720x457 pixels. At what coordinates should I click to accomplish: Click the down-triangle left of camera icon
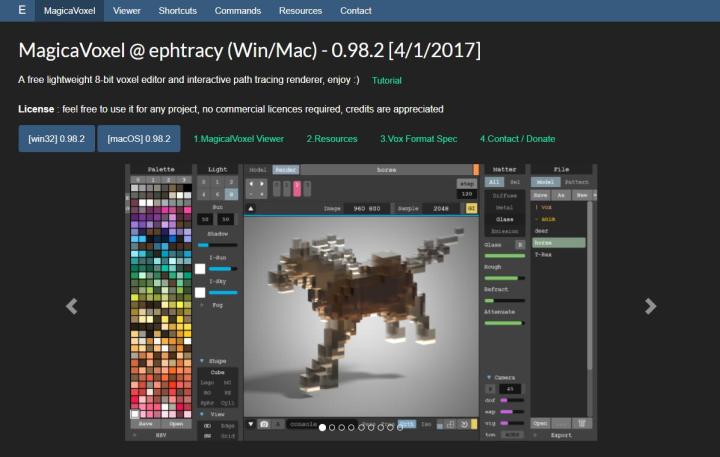pos(251,424)
